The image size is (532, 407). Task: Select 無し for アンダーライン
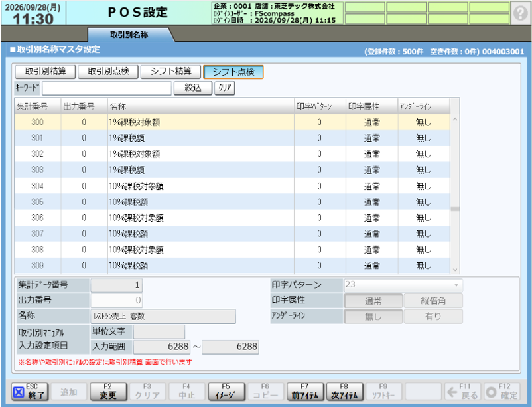coord(373,316)
